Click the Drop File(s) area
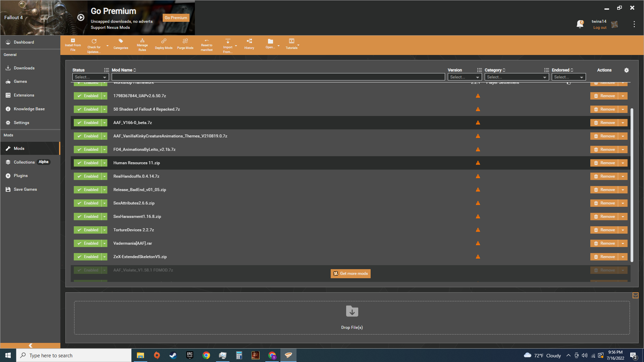This screenshot has height=362, width=644. (x=352, y=318)
